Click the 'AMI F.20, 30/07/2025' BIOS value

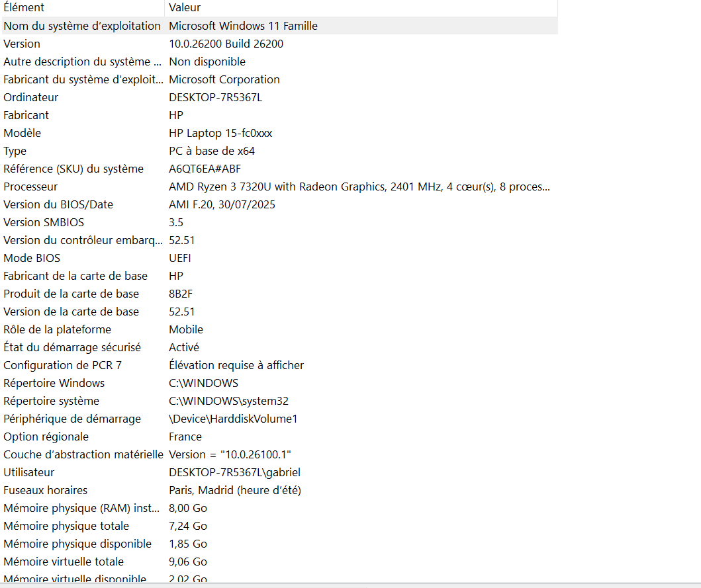pos(222,204)
